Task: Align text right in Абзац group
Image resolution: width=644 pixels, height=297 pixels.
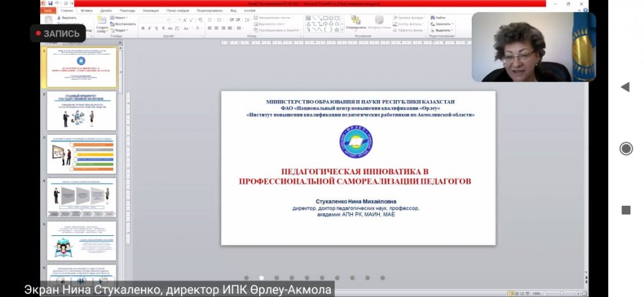Action: tap(223, 28)
